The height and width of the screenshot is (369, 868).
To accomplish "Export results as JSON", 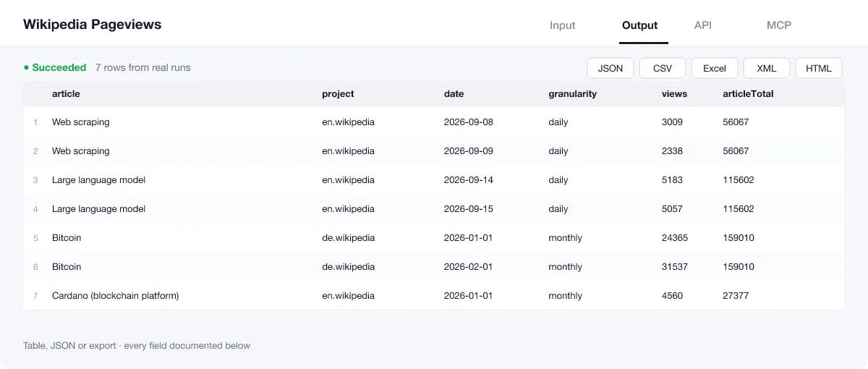I will point(610,68).
